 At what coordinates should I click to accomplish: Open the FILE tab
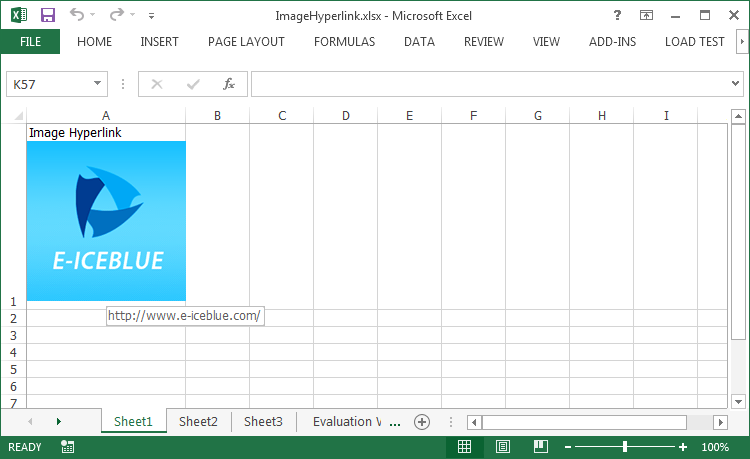[x=30, y=42]
